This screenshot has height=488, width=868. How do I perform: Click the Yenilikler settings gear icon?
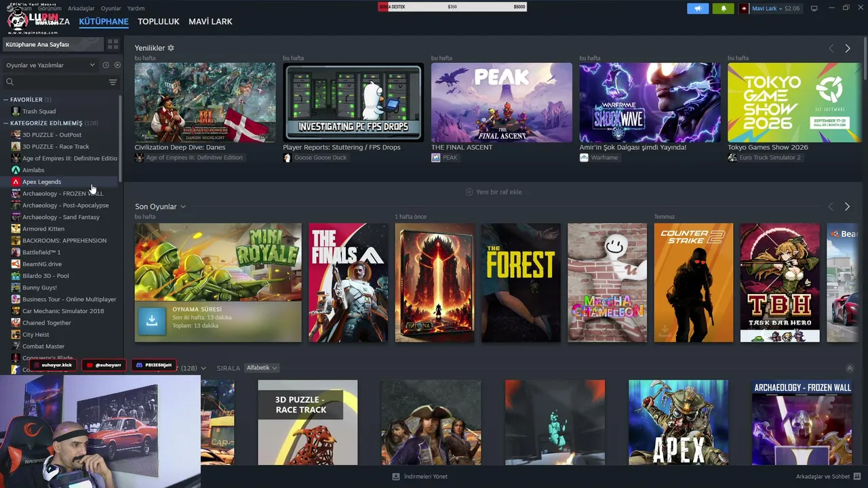click(x=171, y=48)
